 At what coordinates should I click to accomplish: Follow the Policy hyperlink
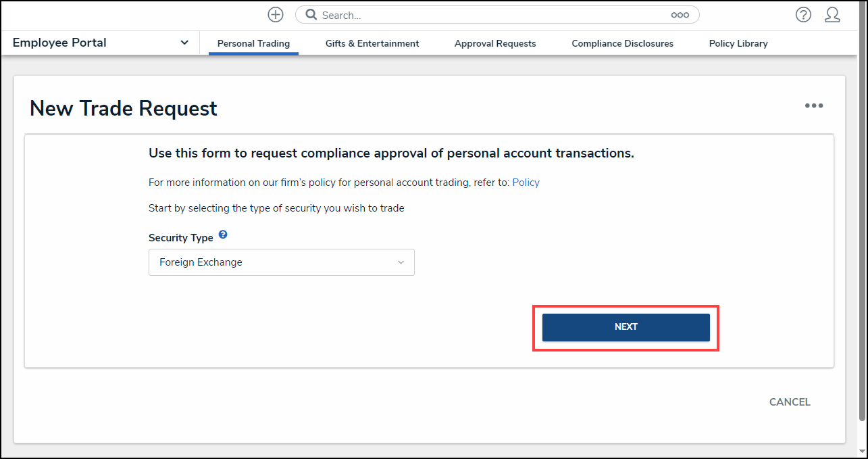point(526,183)
